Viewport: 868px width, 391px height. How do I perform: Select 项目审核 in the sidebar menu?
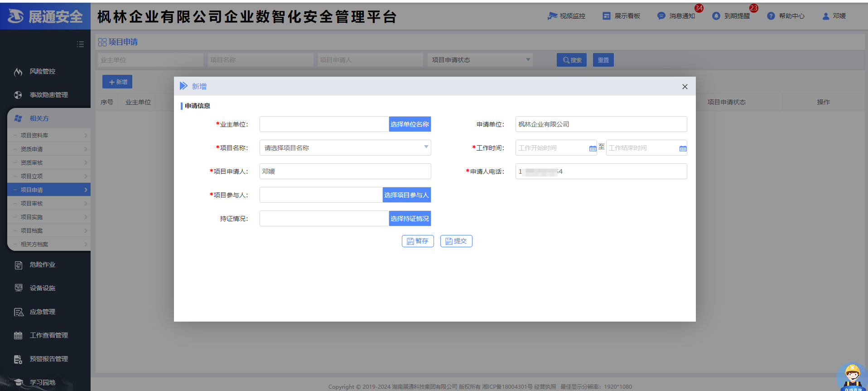(x=49, y=203)
